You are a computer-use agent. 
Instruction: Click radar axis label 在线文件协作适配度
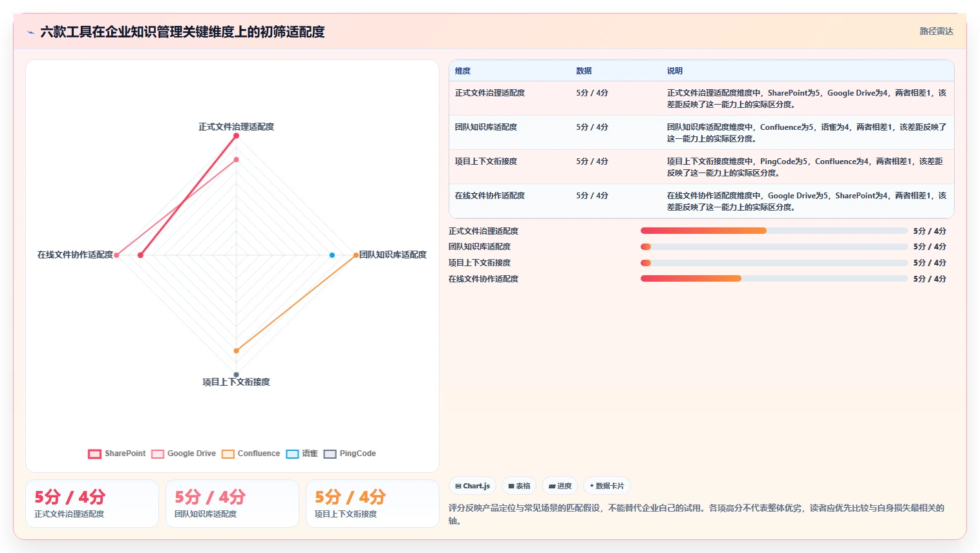75,255
